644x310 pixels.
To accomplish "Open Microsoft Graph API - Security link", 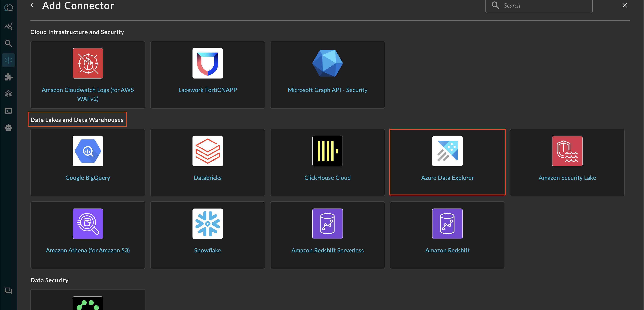I will [327, 90].
